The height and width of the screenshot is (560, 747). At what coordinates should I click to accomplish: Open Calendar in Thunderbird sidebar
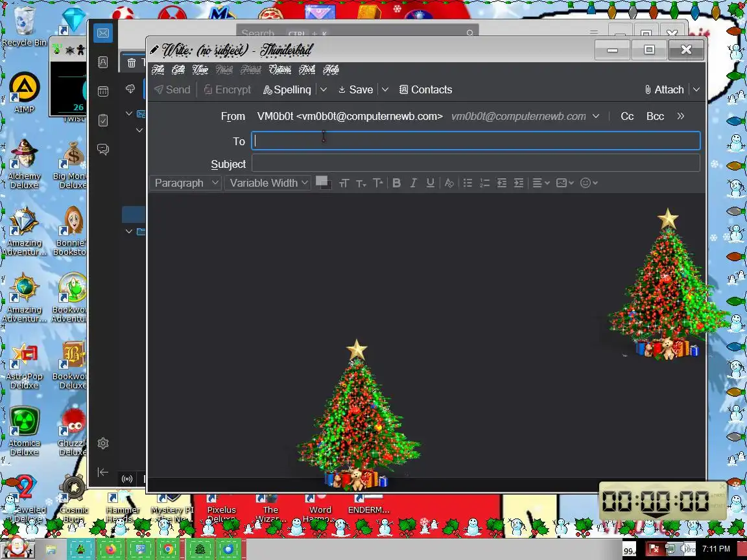click(x=103, y=91)
